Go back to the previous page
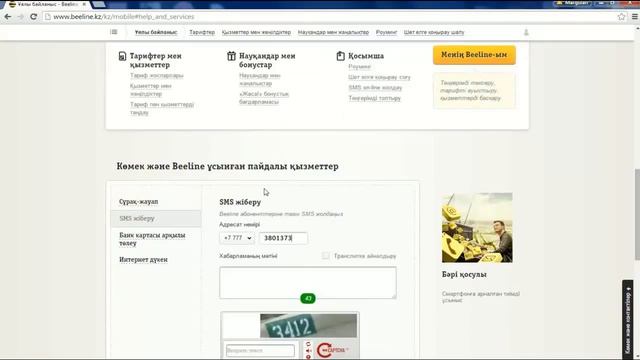Screen dimensions: 640x360 point(8,17)
